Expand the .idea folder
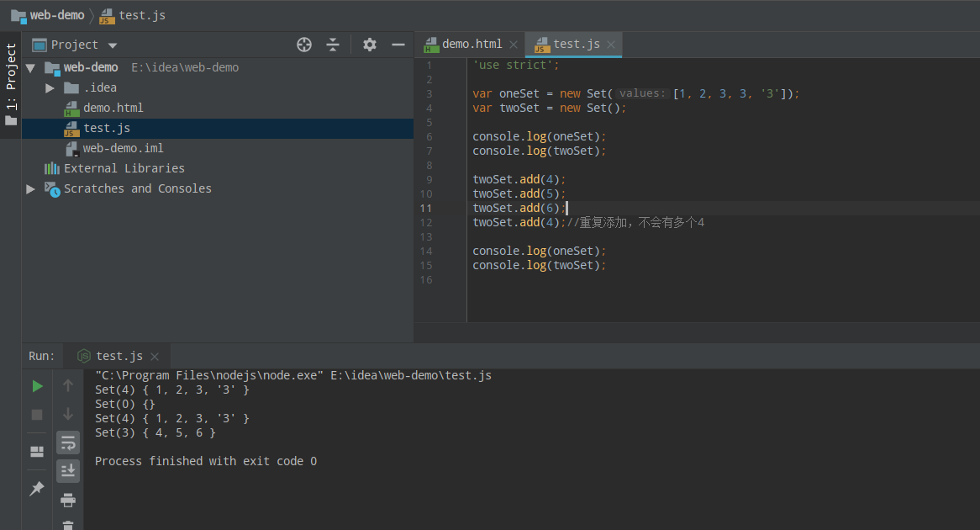The height and width of the screenshot is (530, 980). tap(50, 88)
